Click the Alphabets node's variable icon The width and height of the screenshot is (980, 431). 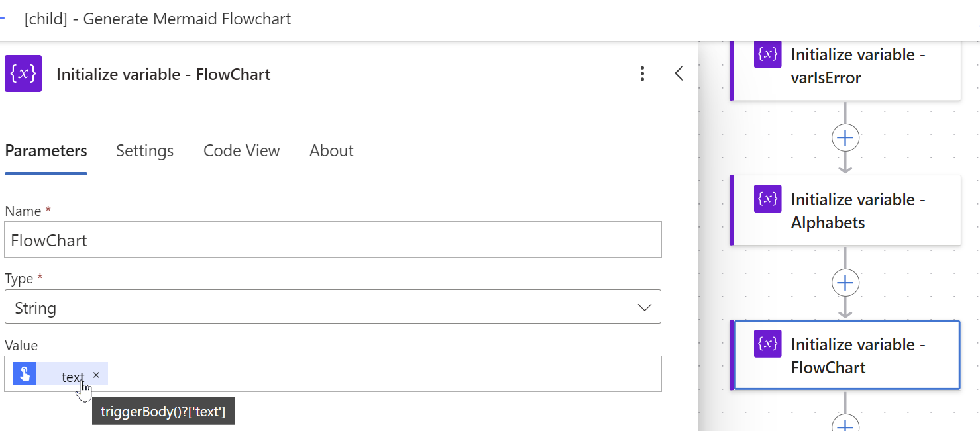pos(767,199)
